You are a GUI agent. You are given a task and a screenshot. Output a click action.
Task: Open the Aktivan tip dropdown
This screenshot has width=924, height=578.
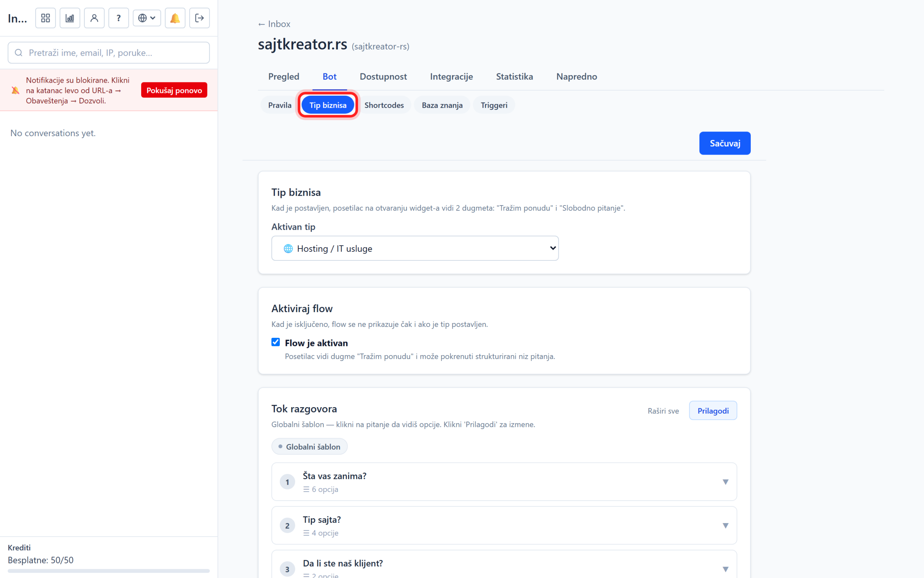415,249
